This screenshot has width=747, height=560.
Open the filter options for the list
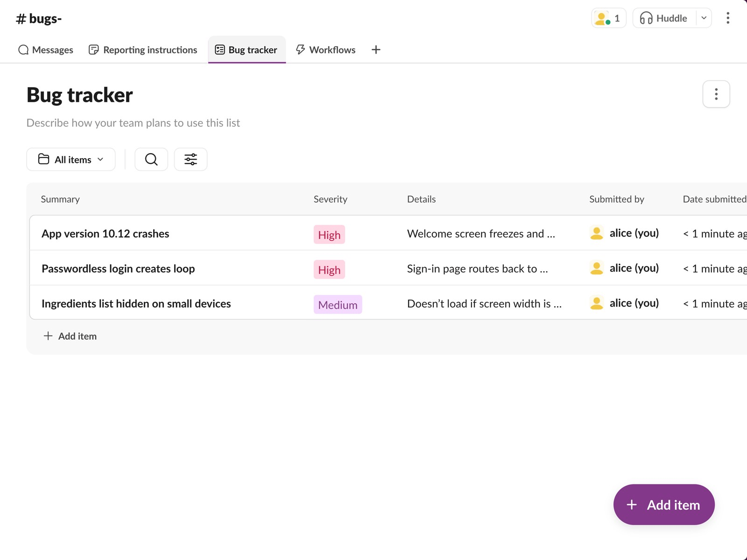pyautogui.click(x=190, y=159)
